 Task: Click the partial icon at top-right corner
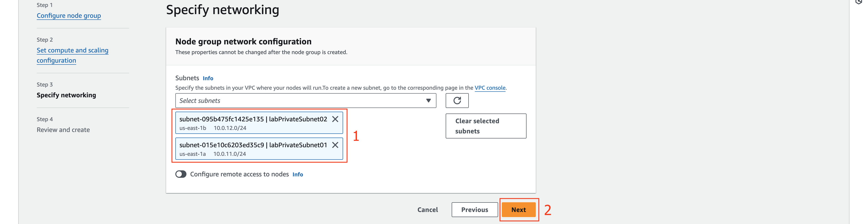click(x=859, y=2)
